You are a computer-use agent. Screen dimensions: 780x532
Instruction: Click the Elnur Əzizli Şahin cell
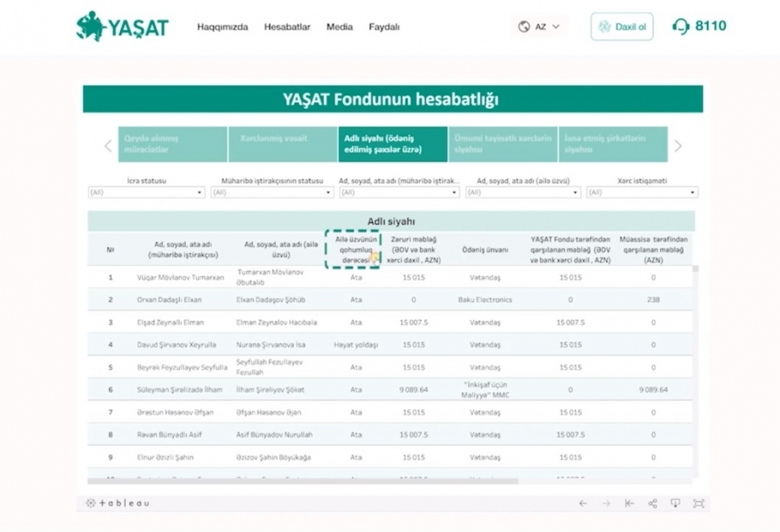(165, 458)
